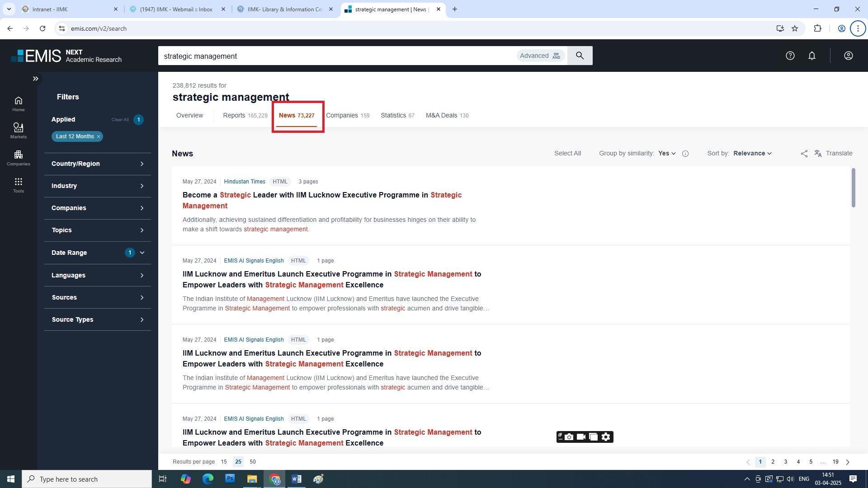Expand the Country/Region filter
Image resolution: width=868 pixels, height=488 pixels.
click(x=97, y=164)
